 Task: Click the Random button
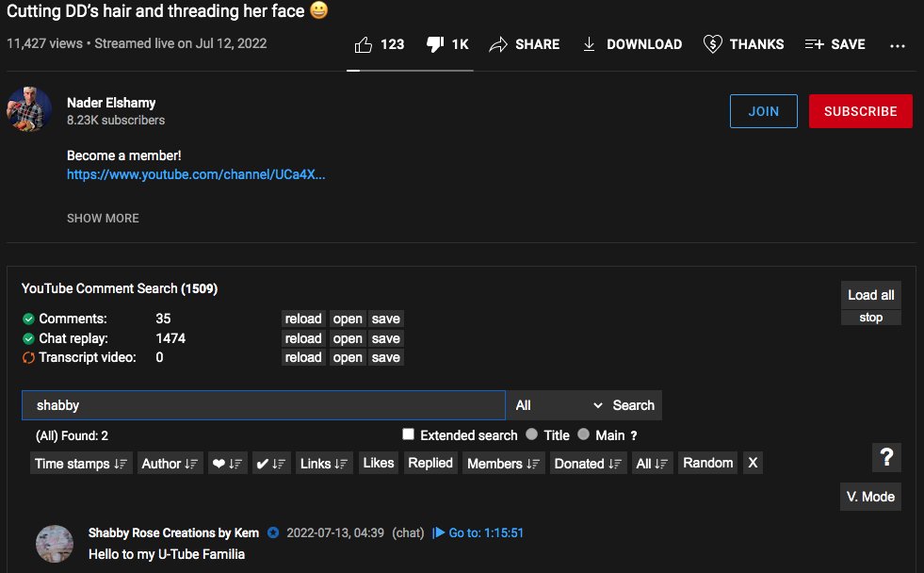707,463
